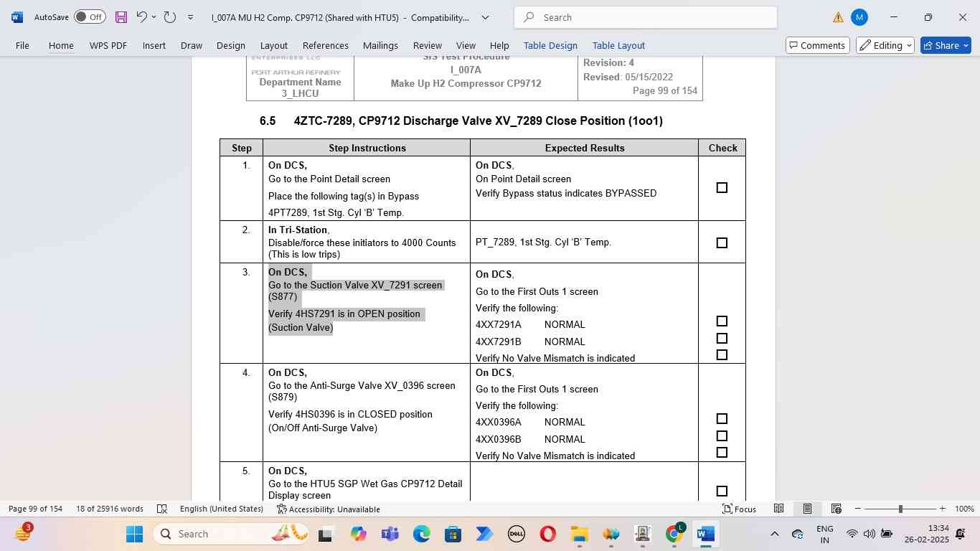This screenshot has height=551, width=980.
Task: Click the Undo arrow icon
Action: coord(141,17)
